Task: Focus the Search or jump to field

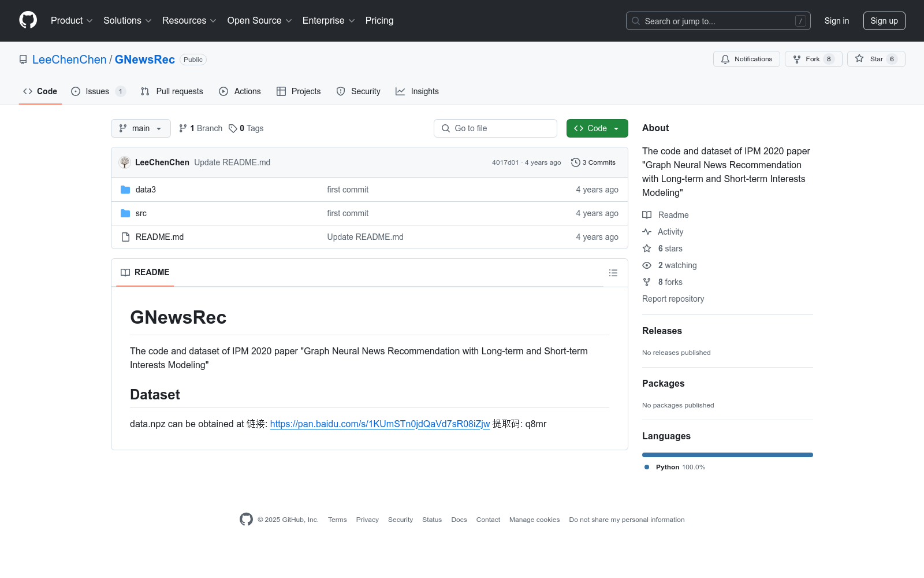Action: (x=718, y=21)
